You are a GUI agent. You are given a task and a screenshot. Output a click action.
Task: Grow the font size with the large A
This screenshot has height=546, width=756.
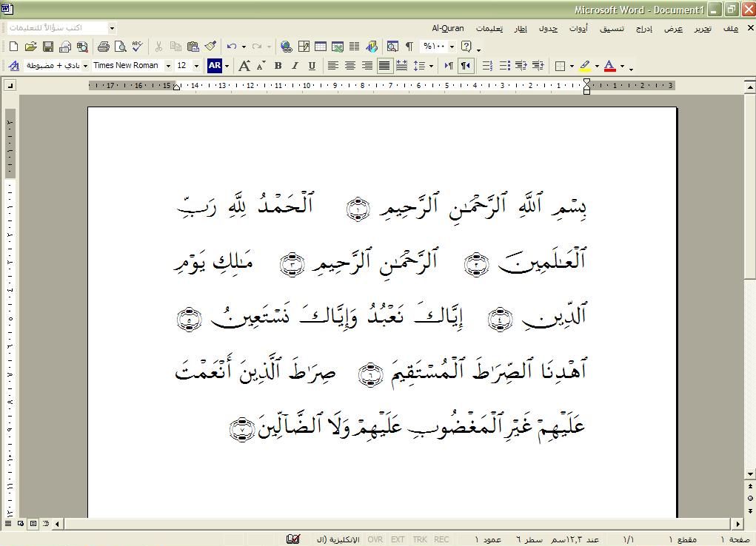(244, 66)
